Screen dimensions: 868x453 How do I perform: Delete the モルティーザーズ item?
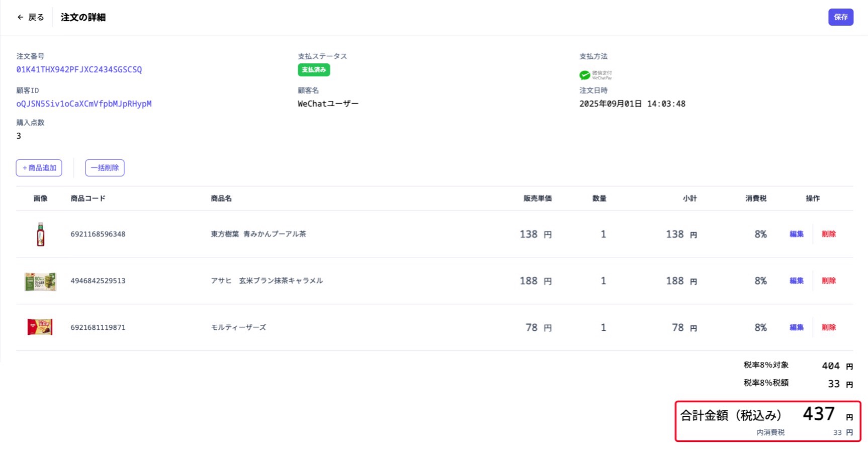coord(829,327)
